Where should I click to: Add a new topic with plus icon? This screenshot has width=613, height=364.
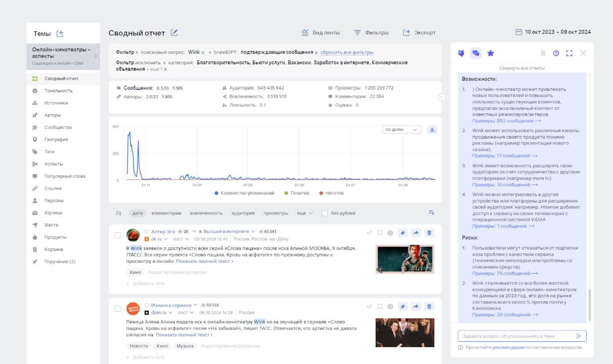(x=60, y=34)
